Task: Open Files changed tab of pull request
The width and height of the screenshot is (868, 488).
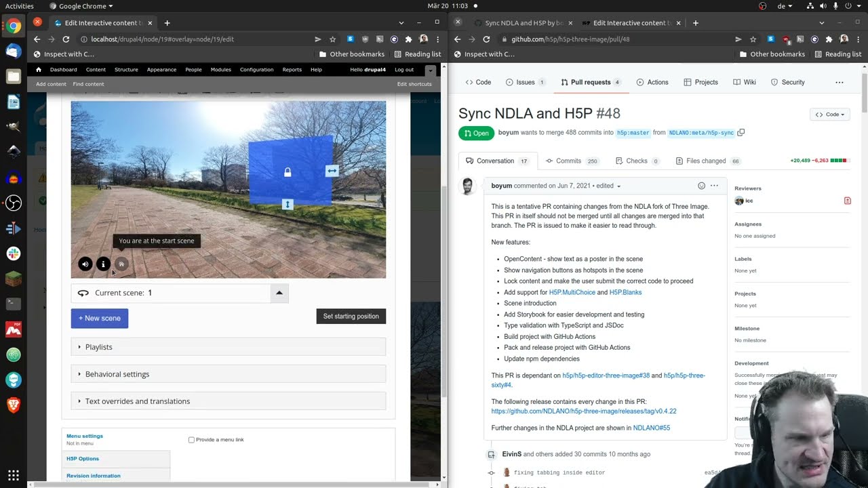Action: [708, 161]
